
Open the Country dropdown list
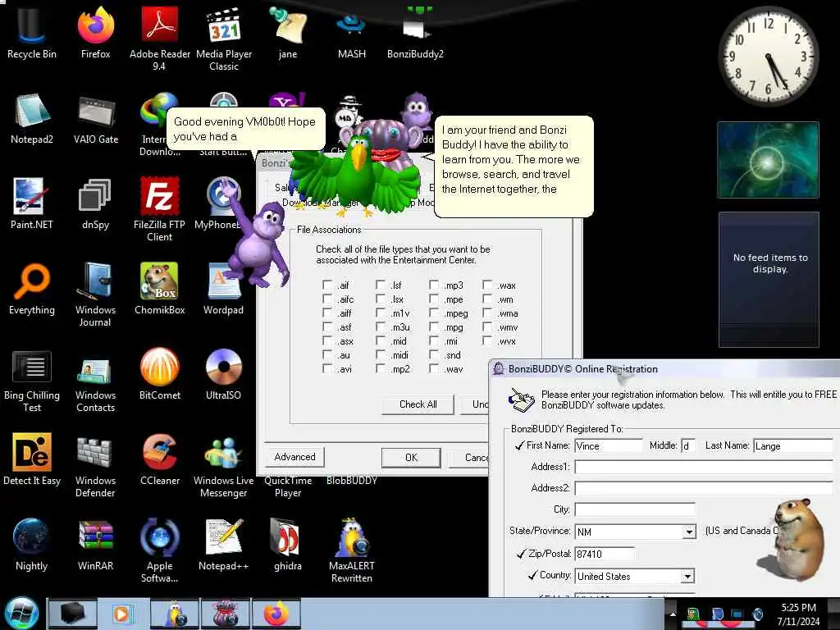(687, 577)
